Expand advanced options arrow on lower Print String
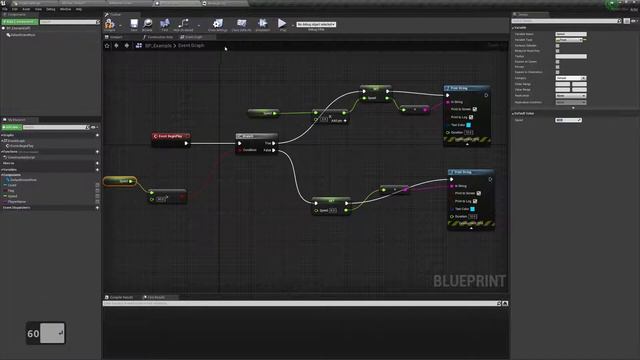Image resolution: width=640 pixels, height=360 pixels. pyautogui.click(x=471, y=229)
